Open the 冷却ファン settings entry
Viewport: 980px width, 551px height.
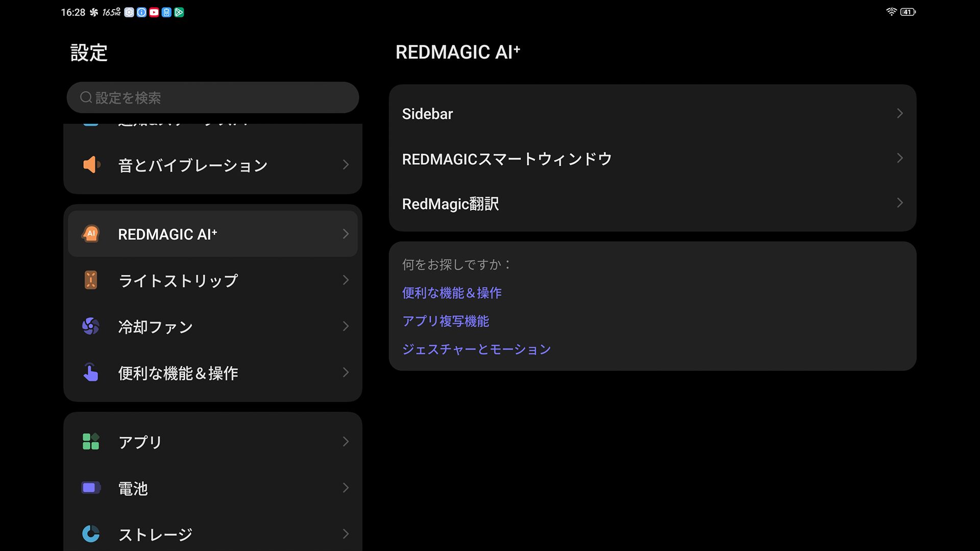click(156, 327)
